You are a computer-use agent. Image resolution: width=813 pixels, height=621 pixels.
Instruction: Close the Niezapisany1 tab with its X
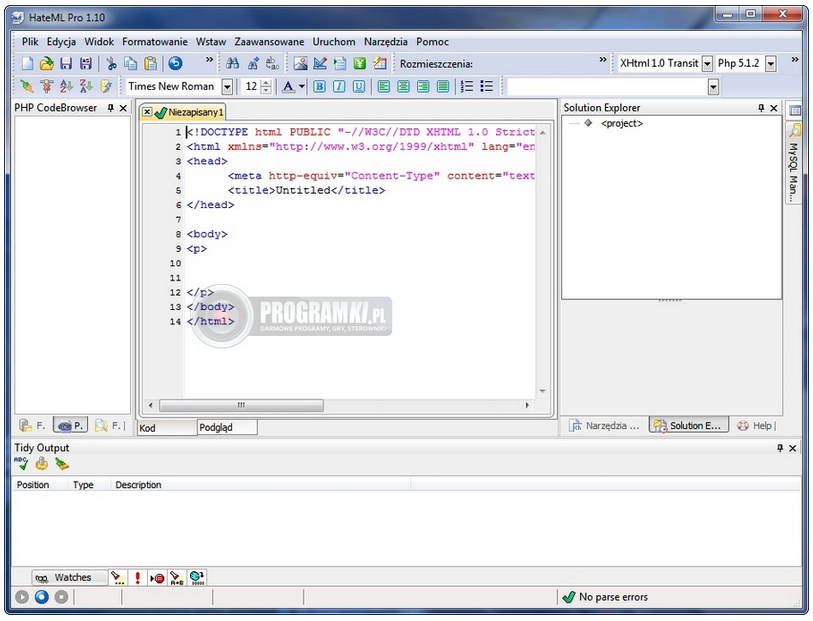[x=147, y=111]
